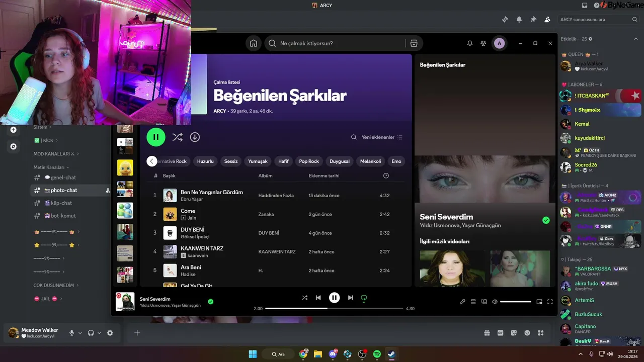Adjust Spotify volume slider

[516, 302]
